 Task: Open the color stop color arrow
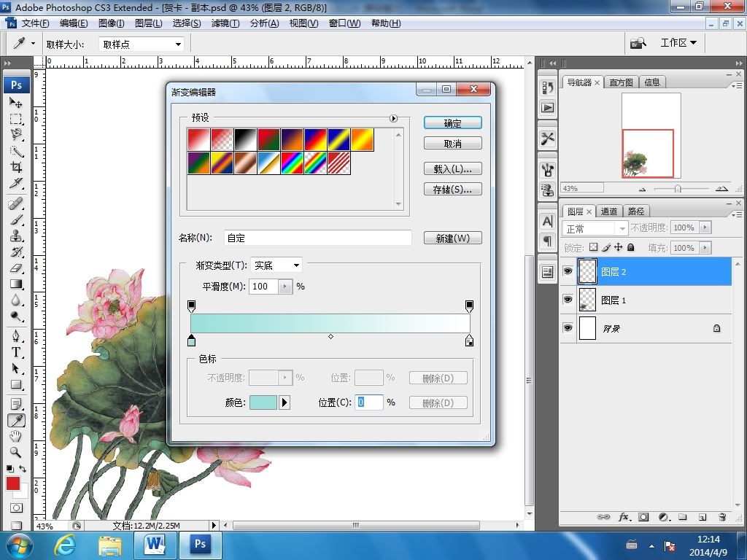coord(285,402)
